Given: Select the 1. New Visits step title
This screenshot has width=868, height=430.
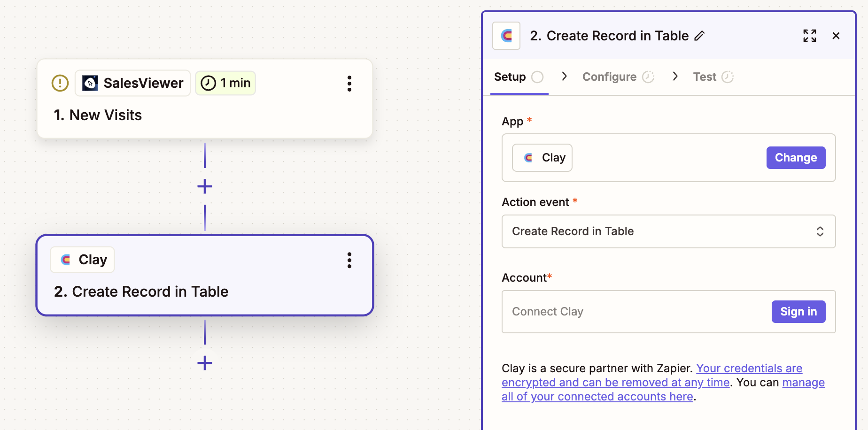Looking at the screenshot, I should (98, 115).
